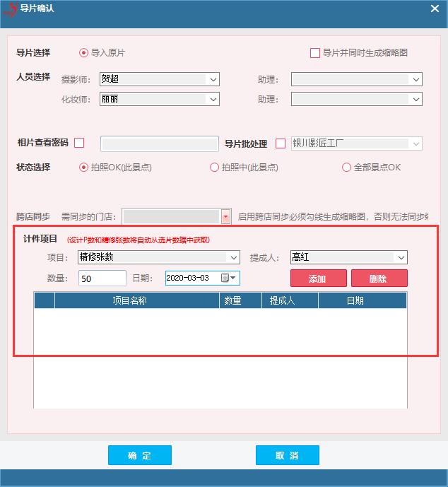Click the 日期 column header
Screen dimensions: 448x487
point(362,300)
